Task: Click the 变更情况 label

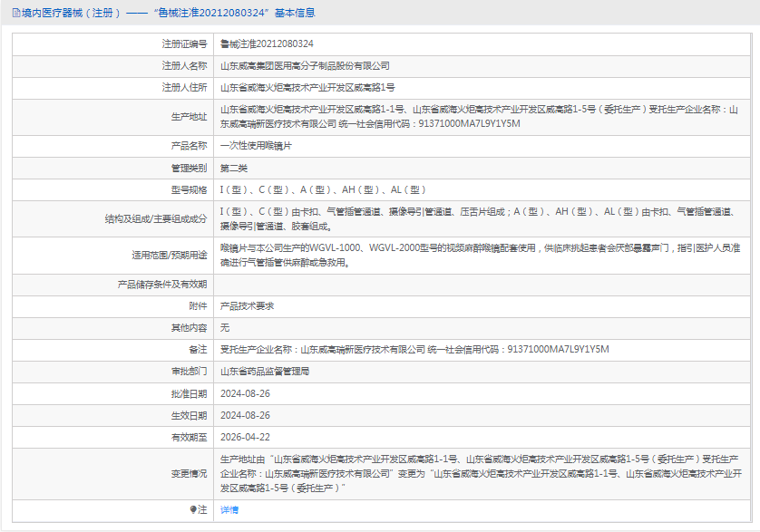Action: [x=189, y=474]
